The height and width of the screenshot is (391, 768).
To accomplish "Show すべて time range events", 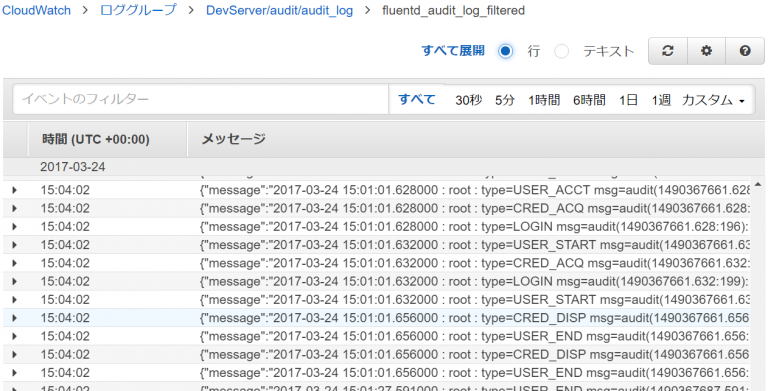I will coord(417,99).
